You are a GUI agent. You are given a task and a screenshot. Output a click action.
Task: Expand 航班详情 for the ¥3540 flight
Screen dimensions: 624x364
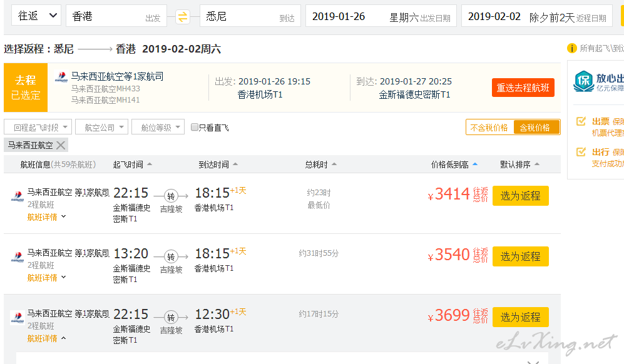(46, 278)
